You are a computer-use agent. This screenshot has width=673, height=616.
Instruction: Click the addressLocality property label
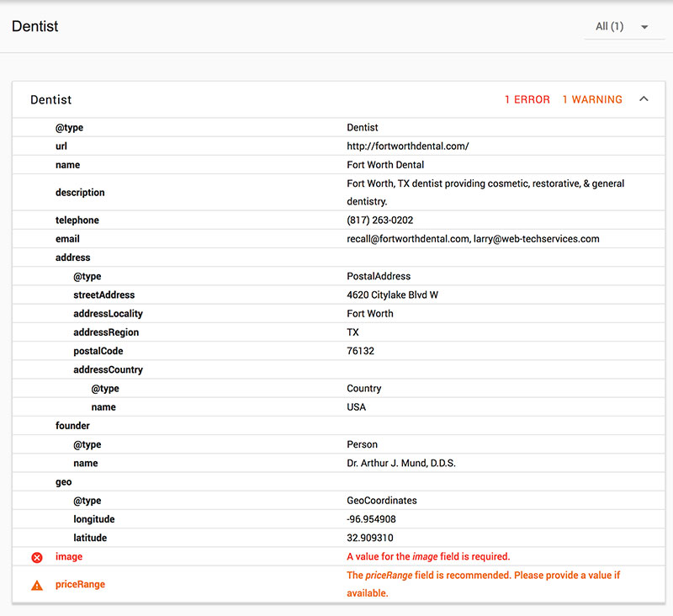point(108,314)
